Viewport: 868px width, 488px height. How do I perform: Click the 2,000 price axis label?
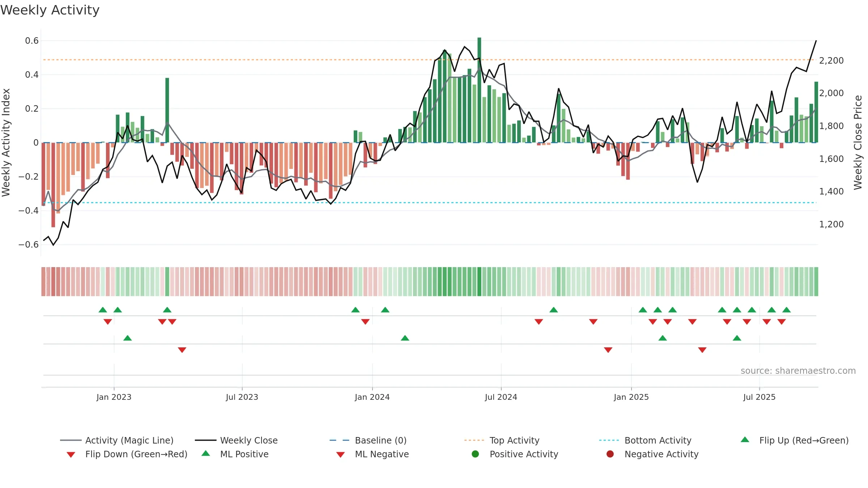[831, 93]
